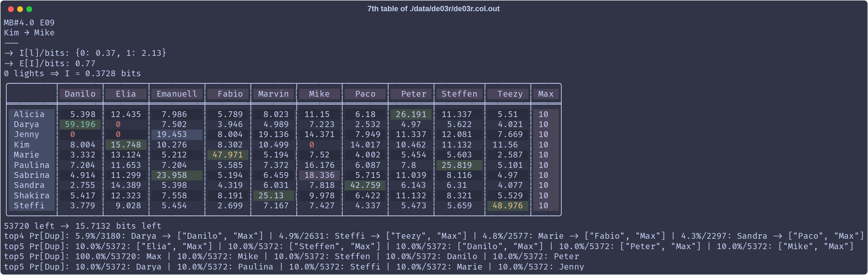Screen dimensions: 868x275
Task: Select the Marvin column header
Action: 274,94
